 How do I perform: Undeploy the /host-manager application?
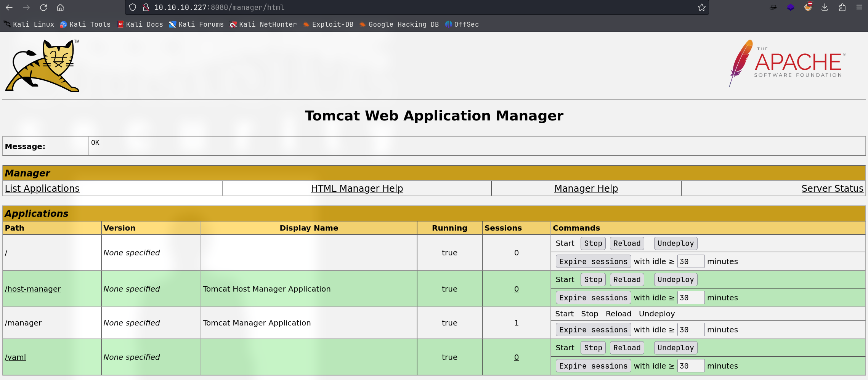tap(675, 279)
